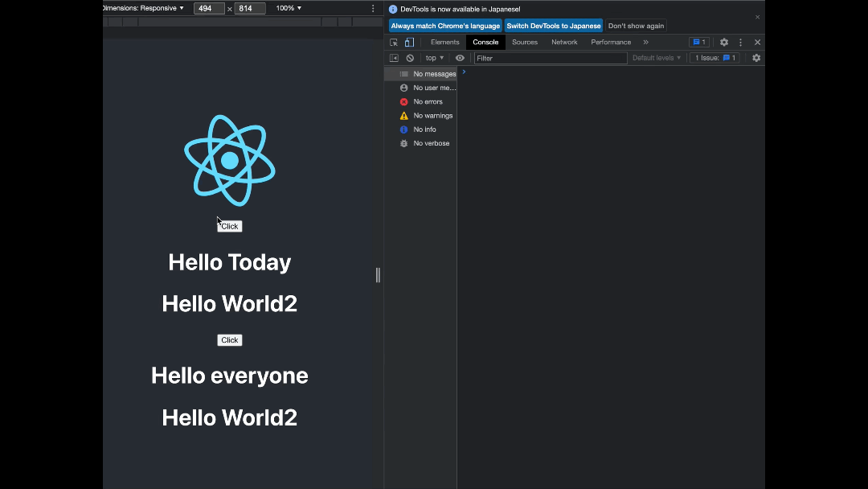Open the Dimensions: Responsive dropdown

pos(143,8)
